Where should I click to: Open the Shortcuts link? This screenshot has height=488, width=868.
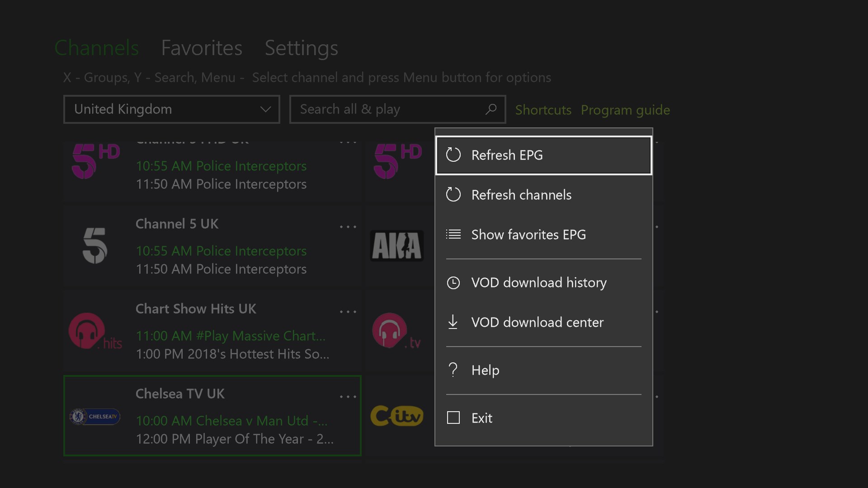[543, 110]
